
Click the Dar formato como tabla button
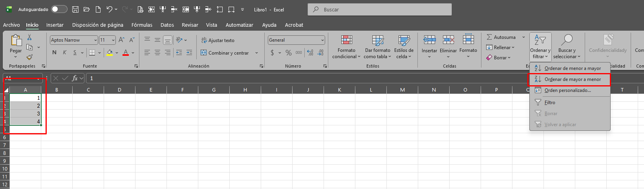[377, 47]
